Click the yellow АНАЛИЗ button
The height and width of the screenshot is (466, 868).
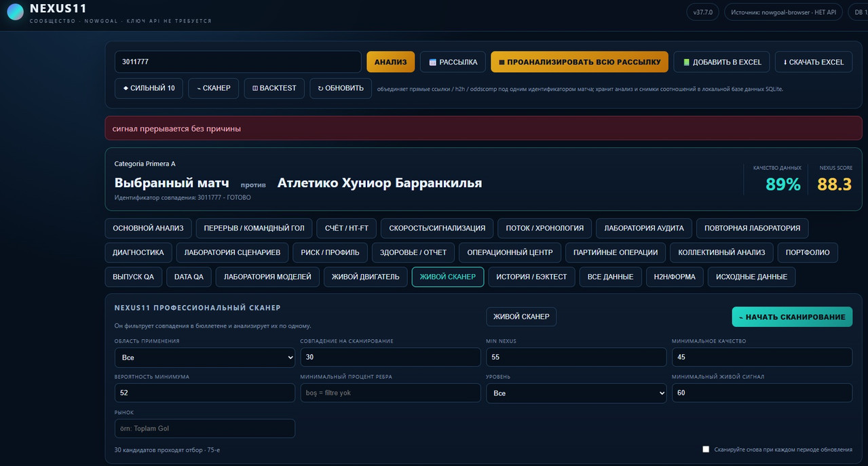(390, 62)
